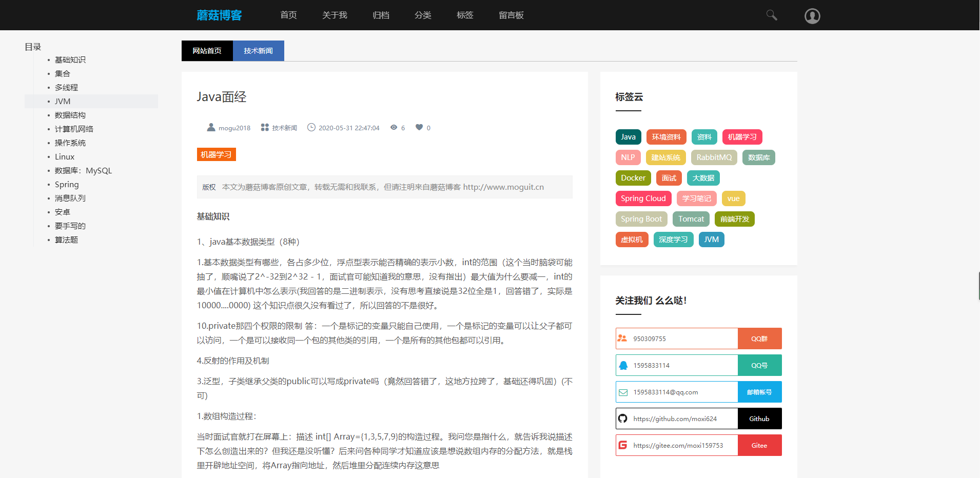980x478 pixels.
Task: Select the 大数据 tag
Action: (x=703, y=178)
